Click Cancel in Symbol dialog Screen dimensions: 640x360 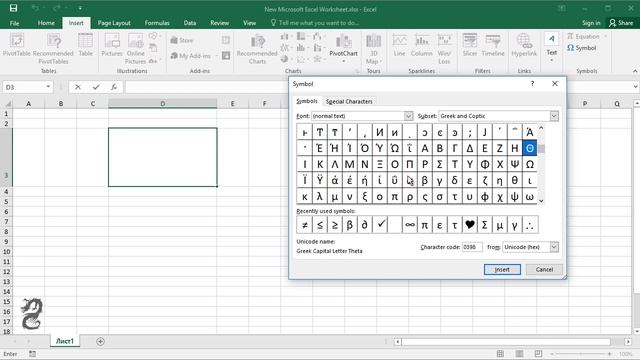click(x=544, y=269)
